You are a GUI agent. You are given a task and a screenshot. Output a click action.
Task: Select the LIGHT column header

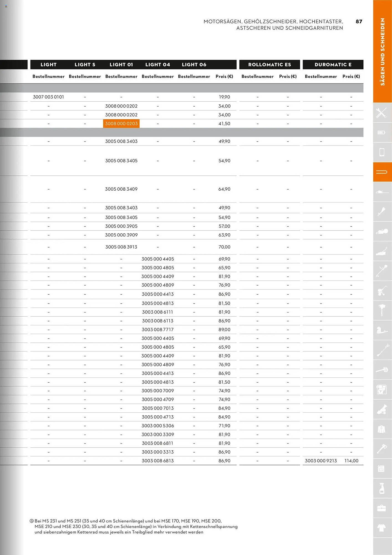pyautogui.click(x=49, y=65)
